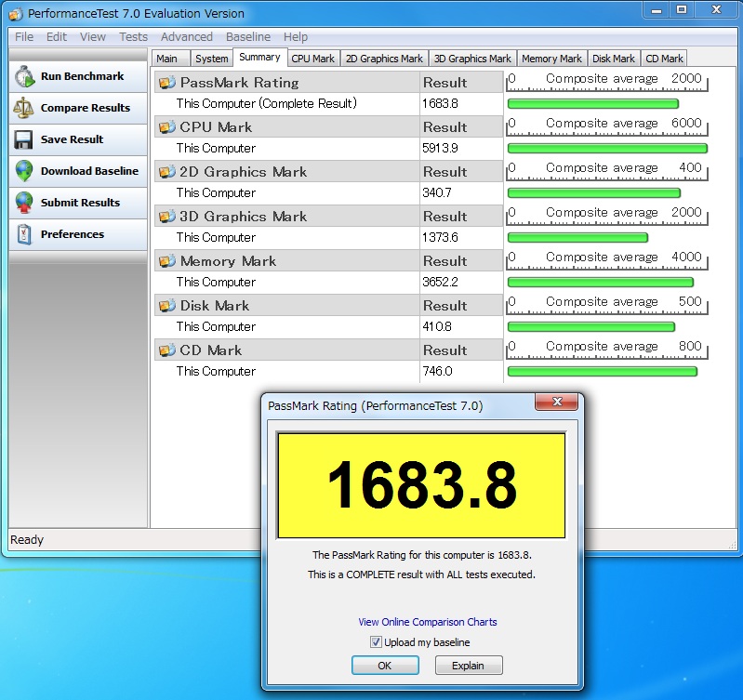The image size is (743, 700).
Task: Switch to the CPU Mark tab
Action: point(312,59)
